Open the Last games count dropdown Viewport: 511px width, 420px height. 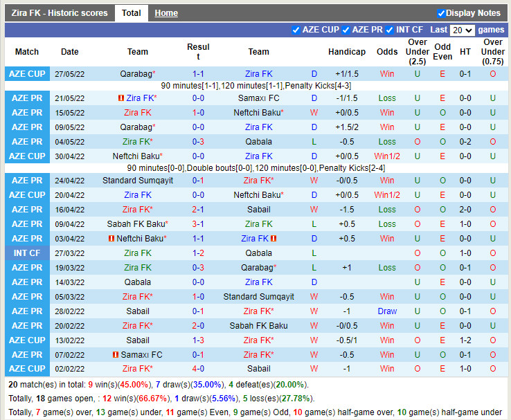click(462, 30)
